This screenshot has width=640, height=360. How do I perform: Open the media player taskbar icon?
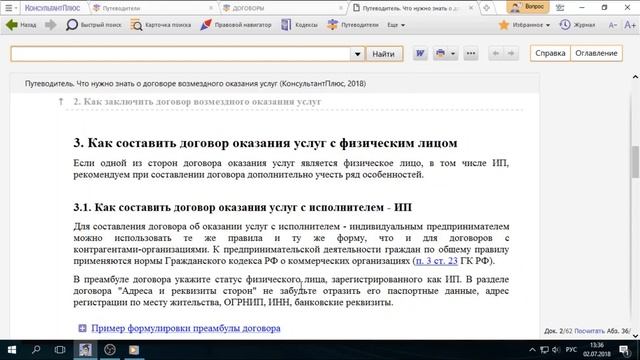coord(134,350)
